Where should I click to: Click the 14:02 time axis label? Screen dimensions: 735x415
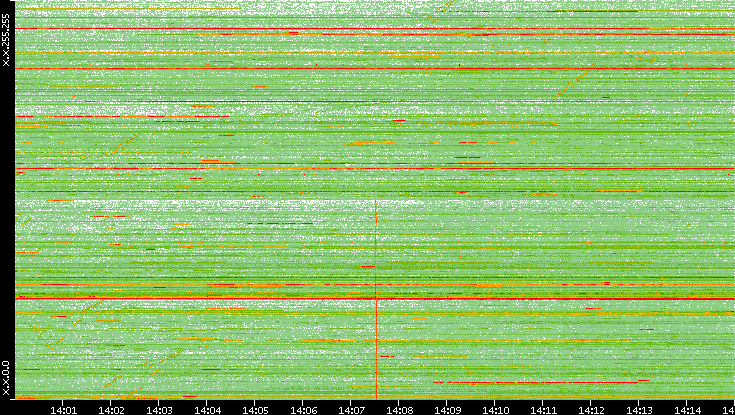[x=111, y=410]
